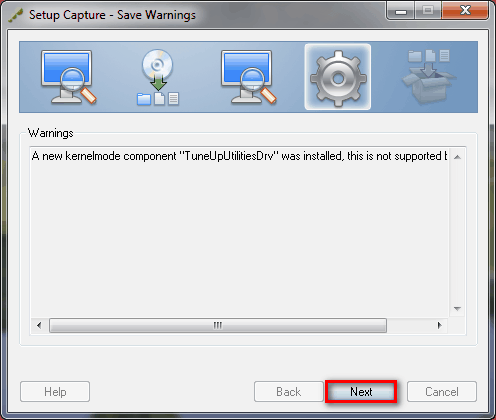Go Back to the previous step
Viewport: 496px width, 420px height.
point(289,392)
